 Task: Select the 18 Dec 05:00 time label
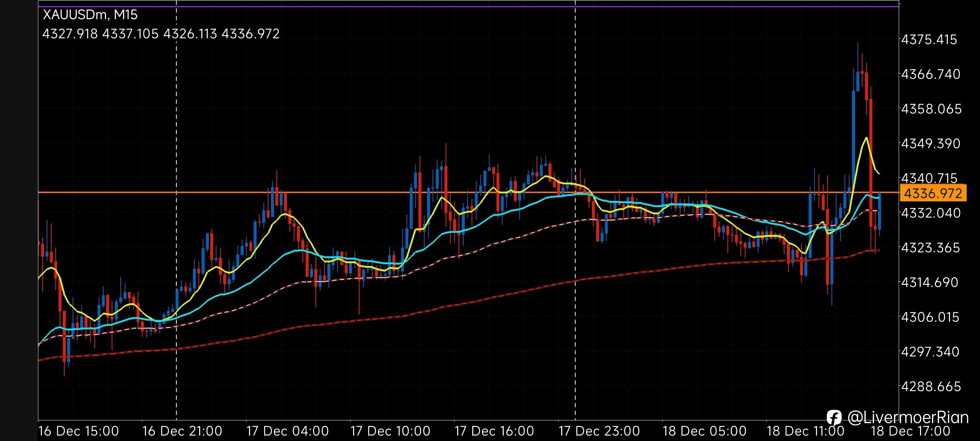click(x=704, y=431)
